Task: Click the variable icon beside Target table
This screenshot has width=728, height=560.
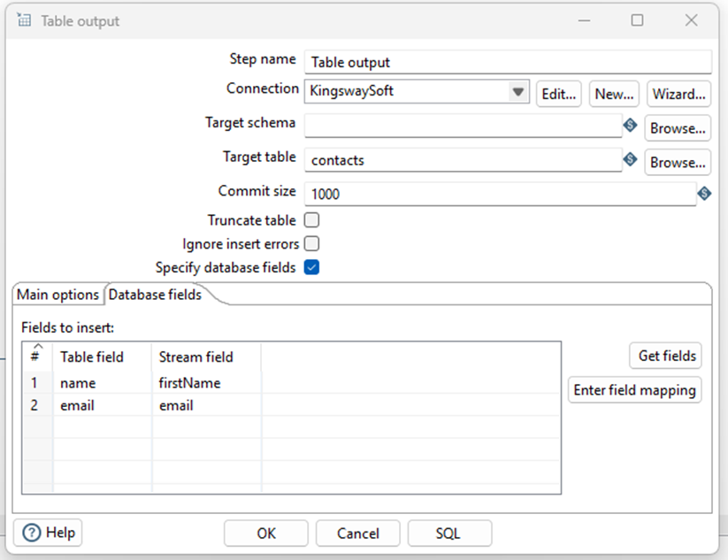Action: pos(630,160)
